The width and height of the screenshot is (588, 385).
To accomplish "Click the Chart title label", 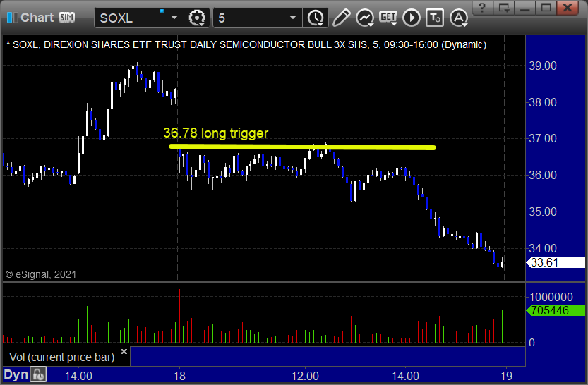I will 37,17.
